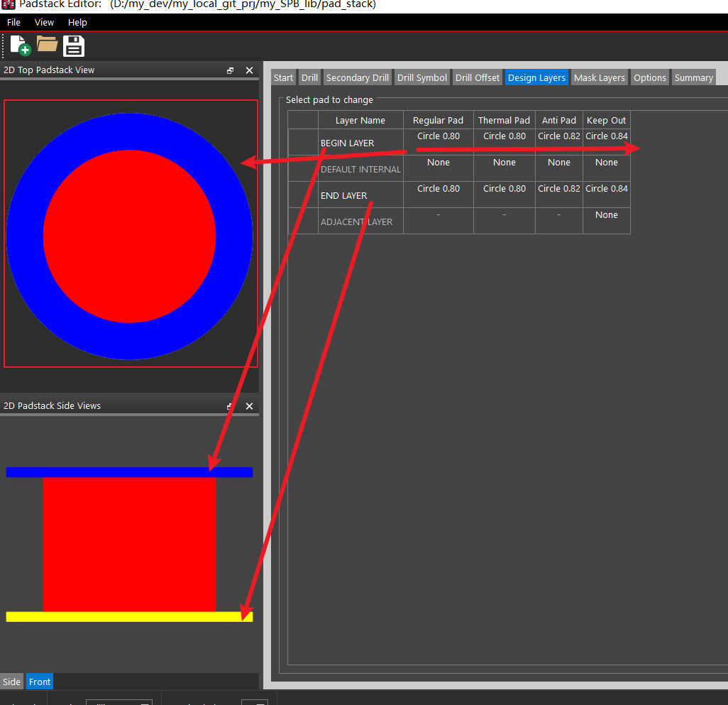
Task: Toggle the Side view of the padstack
Action: tap(11, 682)
